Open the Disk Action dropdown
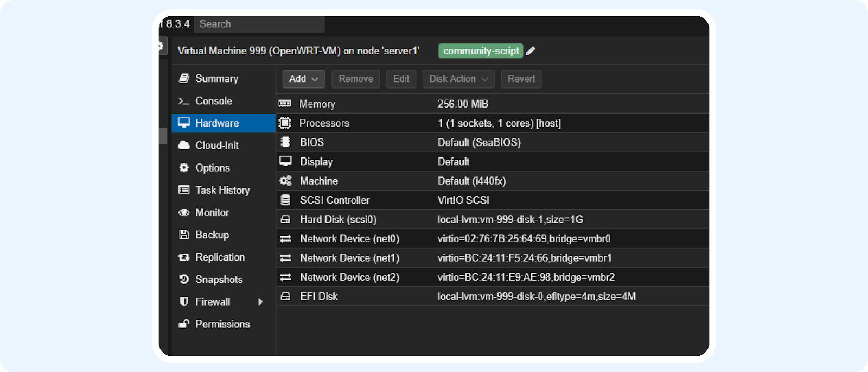 click(x=458, y=79)
